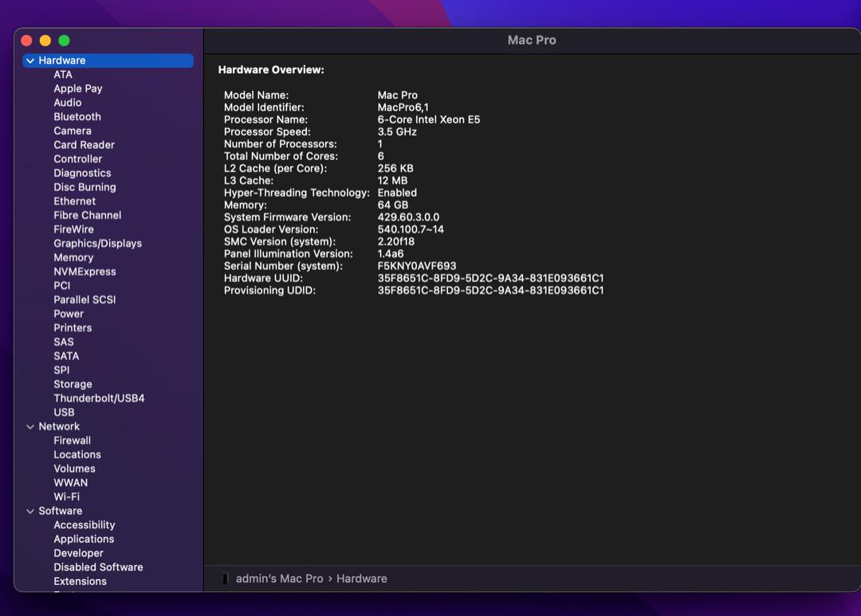Open Parallel SCSI entry
The image size is (861, 616).
coord(85,300)
